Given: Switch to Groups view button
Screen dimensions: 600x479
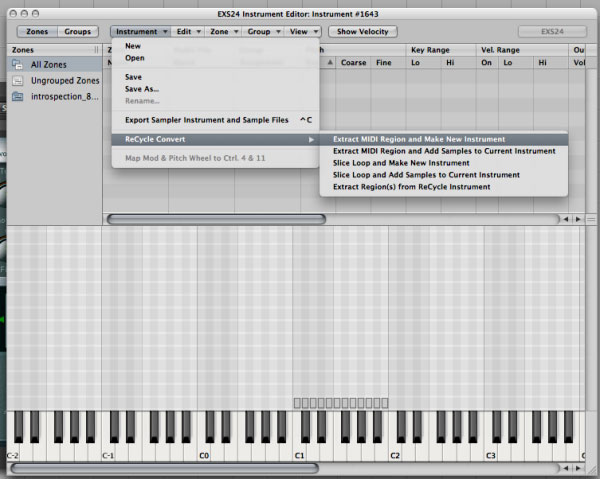Looking at the screenshot, I should (78, 31).
